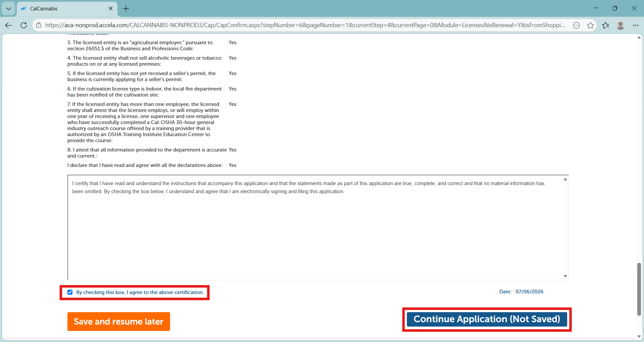
Task: Click page scrollbar up arrow
Action: [639, 37]
